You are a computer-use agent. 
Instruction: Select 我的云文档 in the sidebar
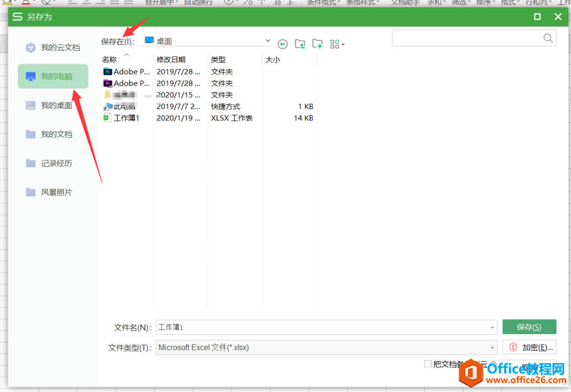(x=53, y=48)
